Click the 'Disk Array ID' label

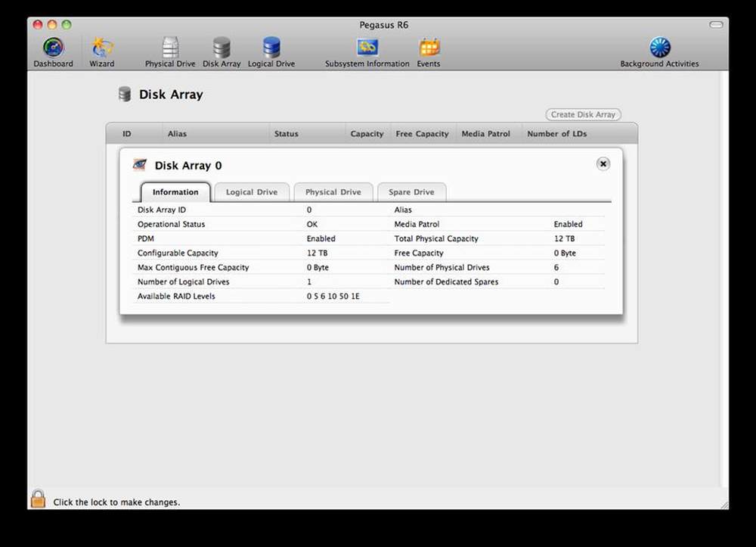pos(162,210)
